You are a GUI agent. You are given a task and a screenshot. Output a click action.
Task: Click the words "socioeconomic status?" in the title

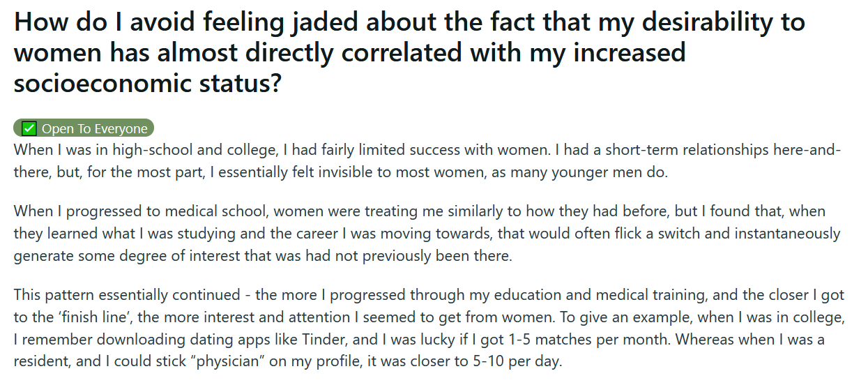[x=149, y=83]
